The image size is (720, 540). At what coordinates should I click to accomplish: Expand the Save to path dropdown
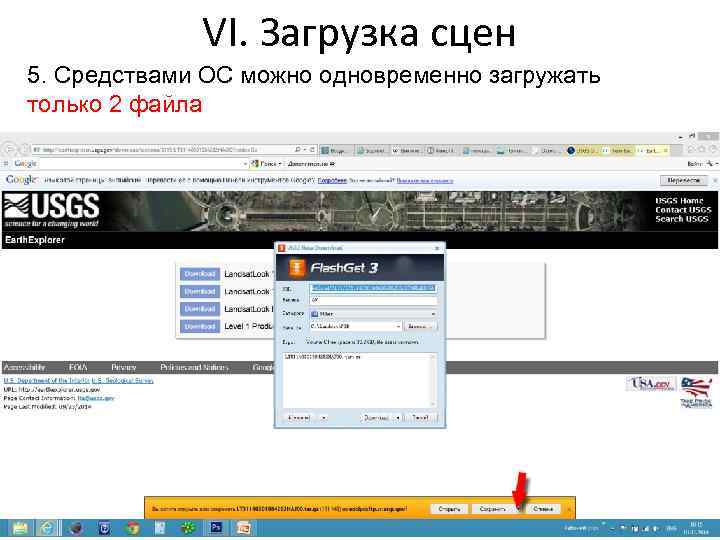(398, 326)
